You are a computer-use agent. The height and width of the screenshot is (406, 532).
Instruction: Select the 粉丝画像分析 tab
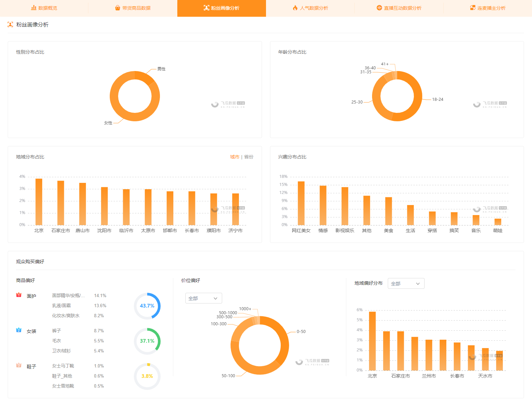coord(221,8)
